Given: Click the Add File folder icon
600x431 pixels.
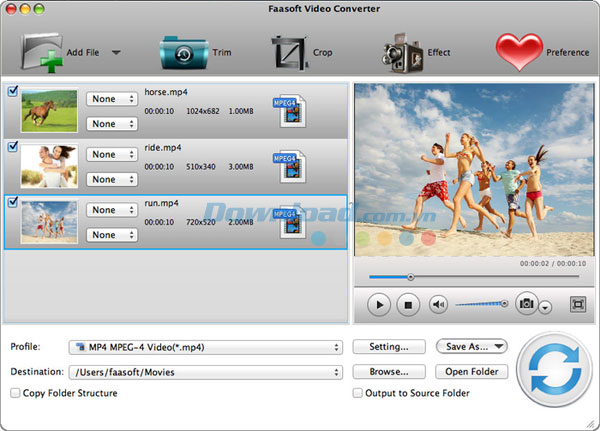Looking at the screenshot, I should coord(42,52).
